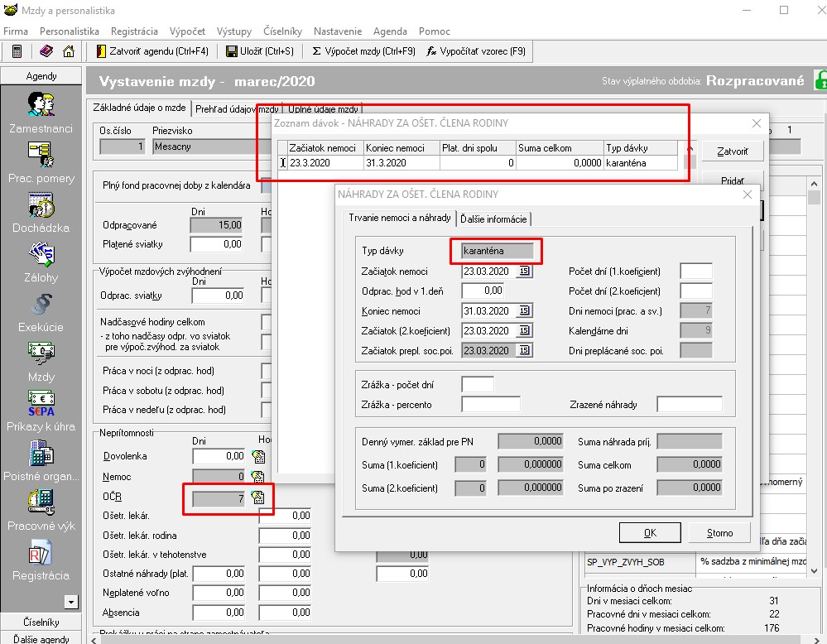This screenshot has width=827, height=644.
Task: Open calendar for Začiatok nemoci date
Action: [x=524, y=272]
